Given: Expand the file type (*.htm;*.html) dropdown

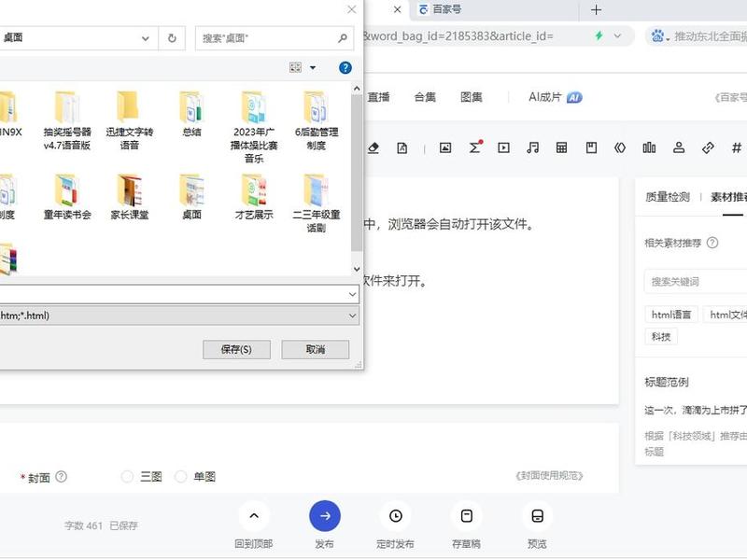Looking at the screenshot, I should click(x=353, y=315).
